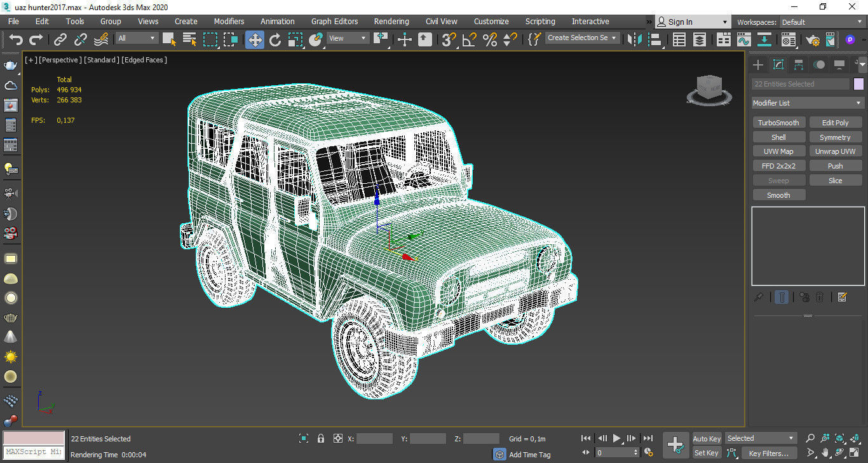Open the Graph Editors menu
This screenshot has width=868, height=463.
tap(334, 22)
